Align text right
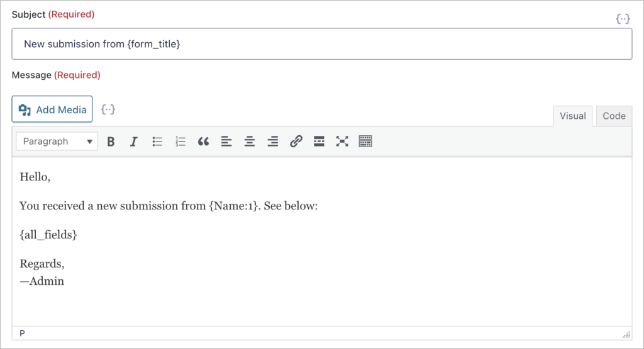The image size is (644, 349). pyautogui.click(x=273, y=141)
